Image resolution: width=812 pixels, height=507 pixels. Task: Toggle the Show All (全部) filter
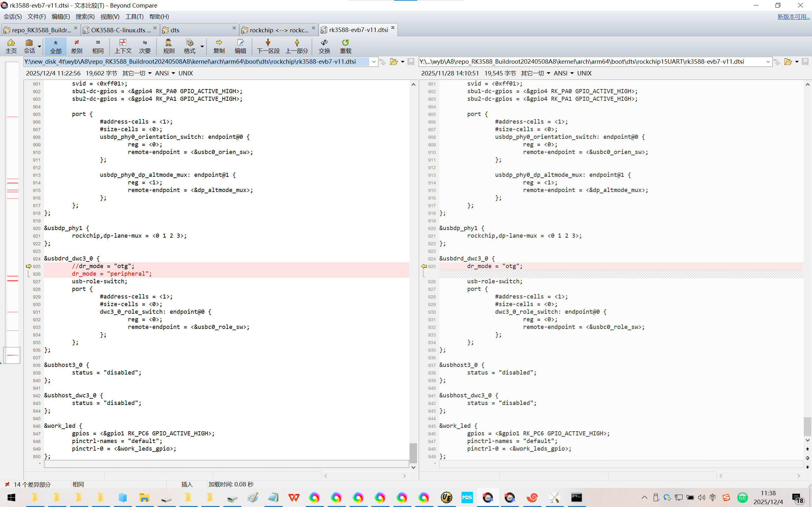click(56, 46)
